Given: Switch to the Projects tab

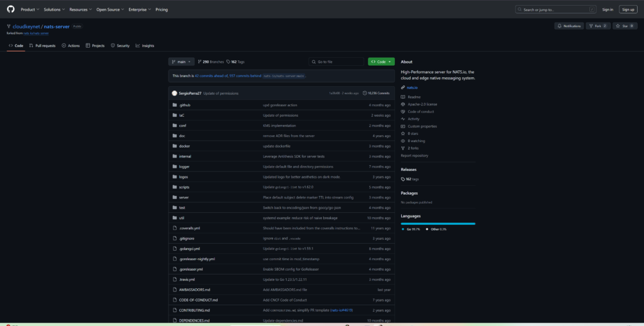Looking at the screenshot, I should coord(95,45).
